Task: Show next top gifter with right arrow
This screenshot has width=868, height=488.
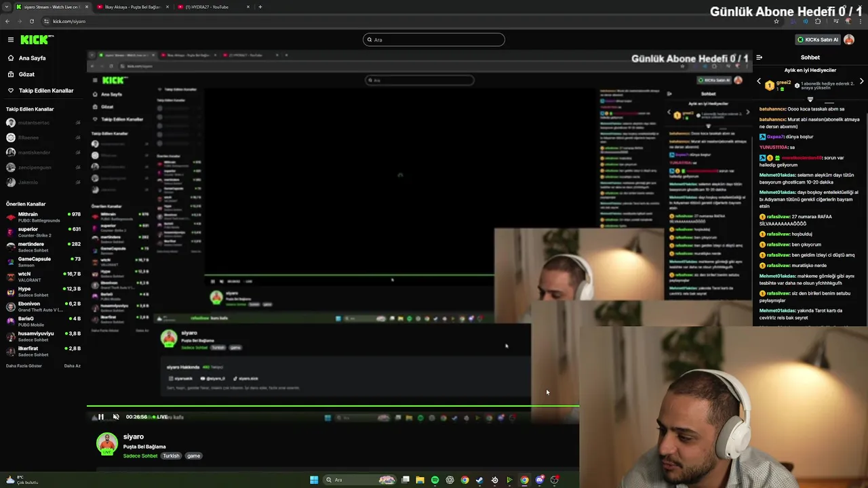Action: [861, 81]
